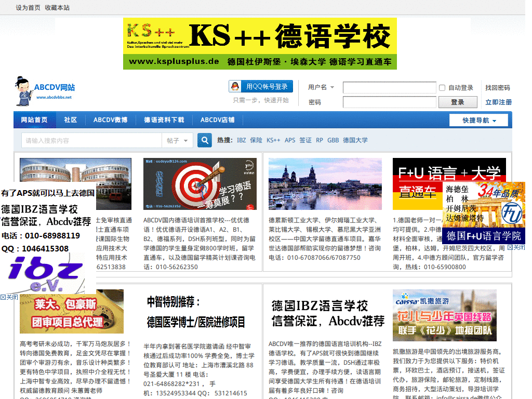Click the ABCDV site mascot logo

point(45,91)
